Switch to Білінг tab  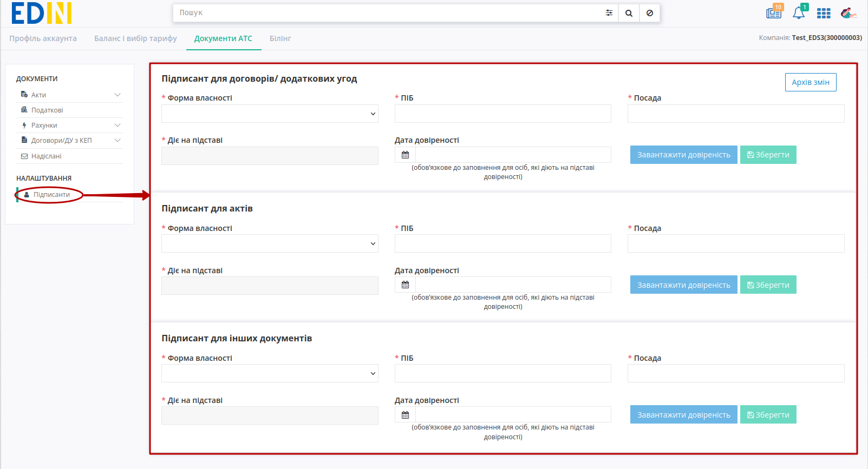(x=280, y=38)
